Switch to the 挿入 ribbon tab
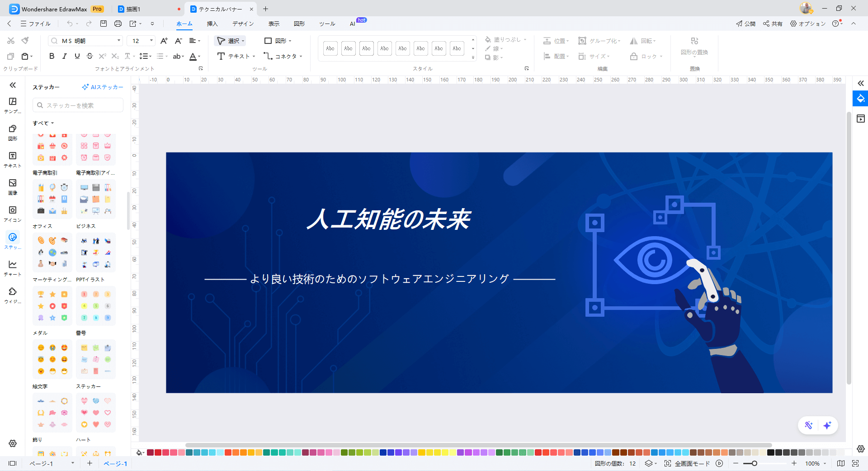 212,24
